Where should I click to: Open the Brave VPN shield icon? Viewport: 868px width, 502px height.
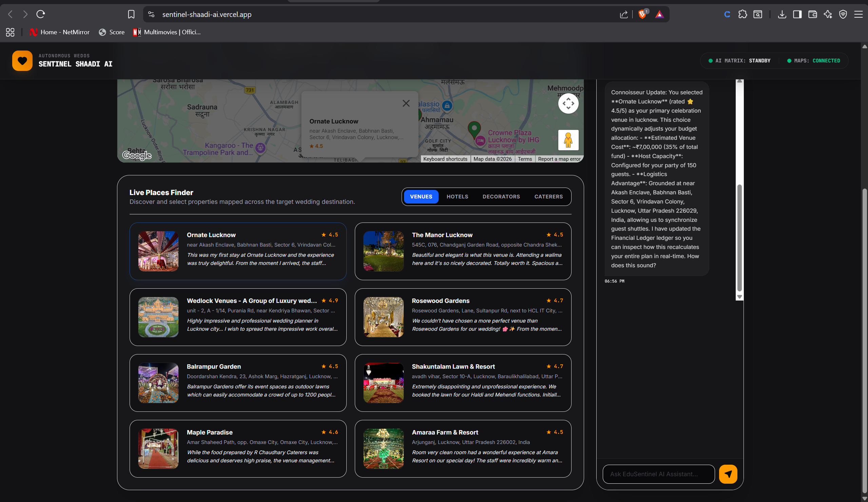pyautogui.click(x=843, y=14)
